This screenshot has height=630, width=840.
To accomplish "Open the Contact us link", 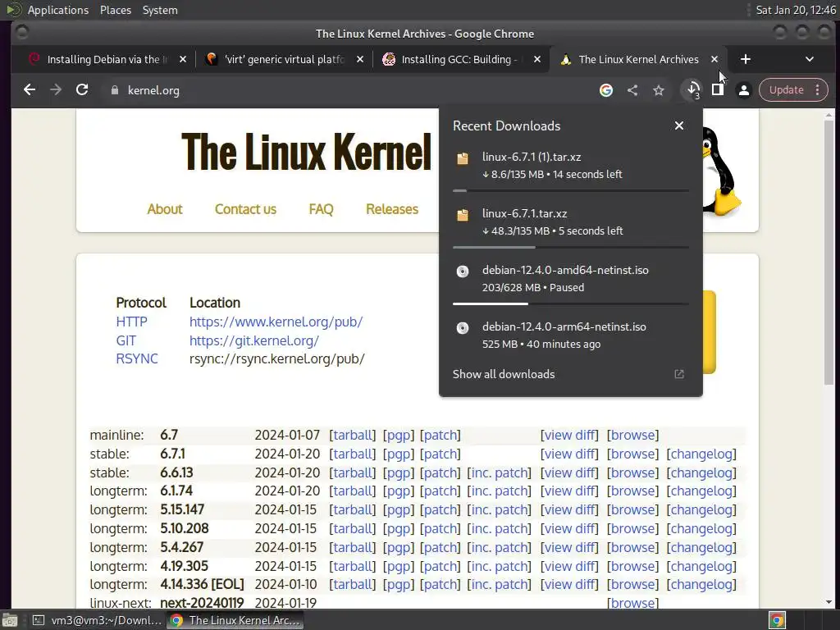I will [245, 209].
